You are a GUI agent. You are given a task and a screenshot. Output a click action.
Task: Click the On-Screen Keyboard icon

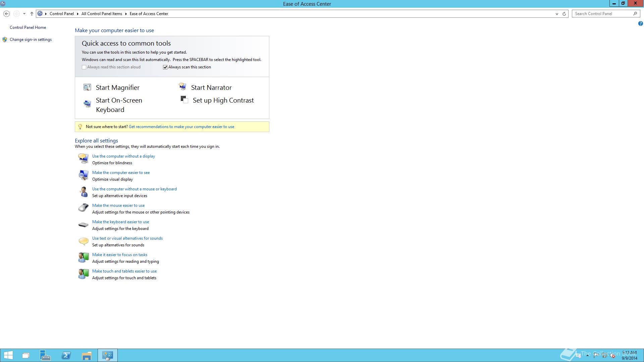tap(87, 104)
